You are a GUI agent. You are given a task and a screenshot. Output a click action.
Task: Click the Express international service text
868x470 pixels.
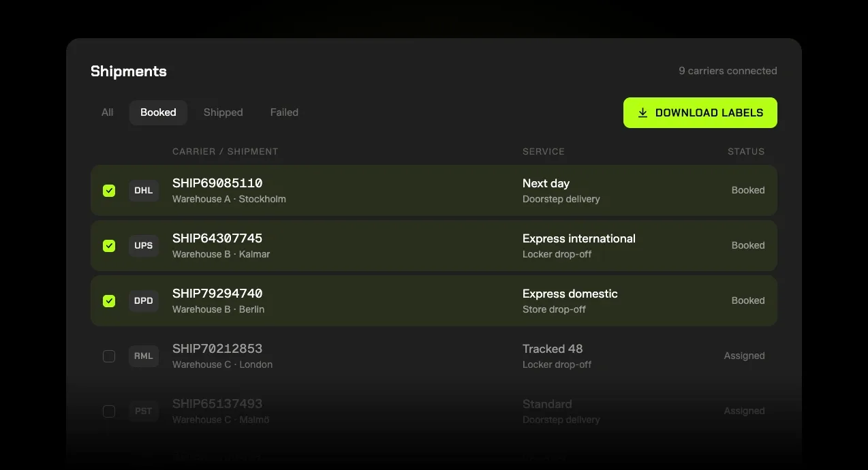click(579, 238)
